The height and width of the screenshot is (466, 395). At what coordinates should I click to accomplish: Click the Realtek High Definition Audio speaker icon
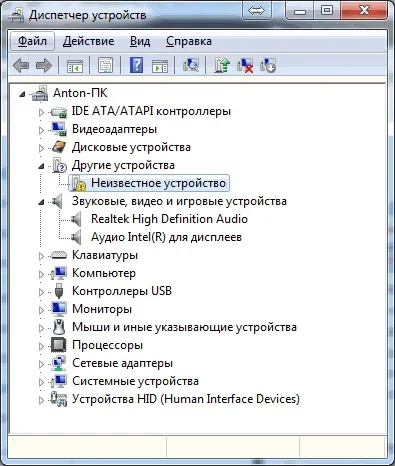click(76, 219)
